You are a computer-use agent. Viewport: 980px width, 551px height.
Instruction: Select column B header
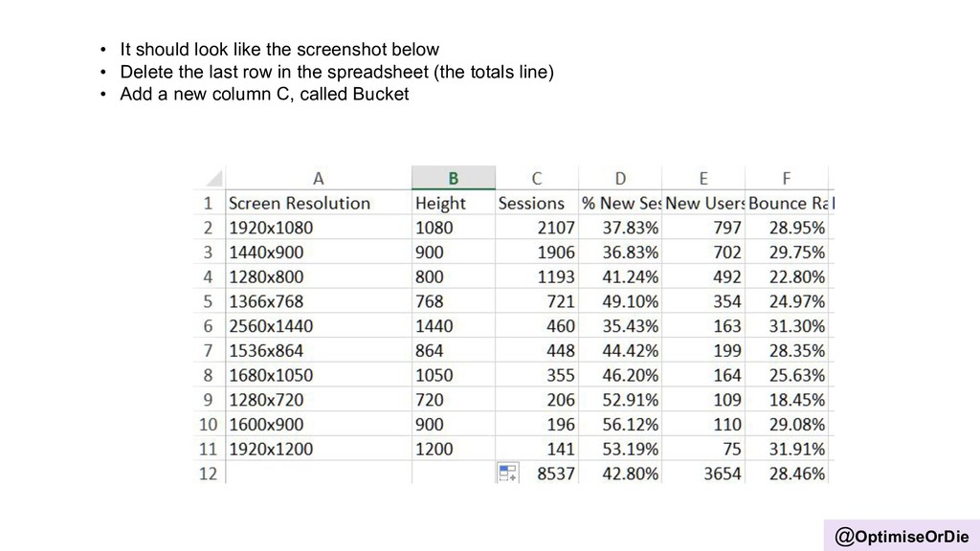pos(453,178)
